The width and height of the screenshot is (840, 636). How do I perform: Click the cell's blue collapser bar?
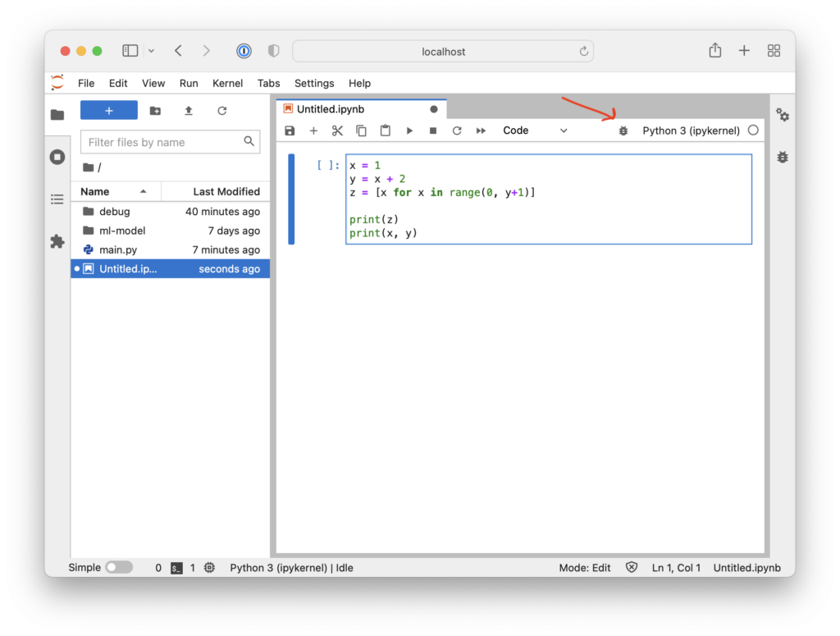[x=291, y=199]
